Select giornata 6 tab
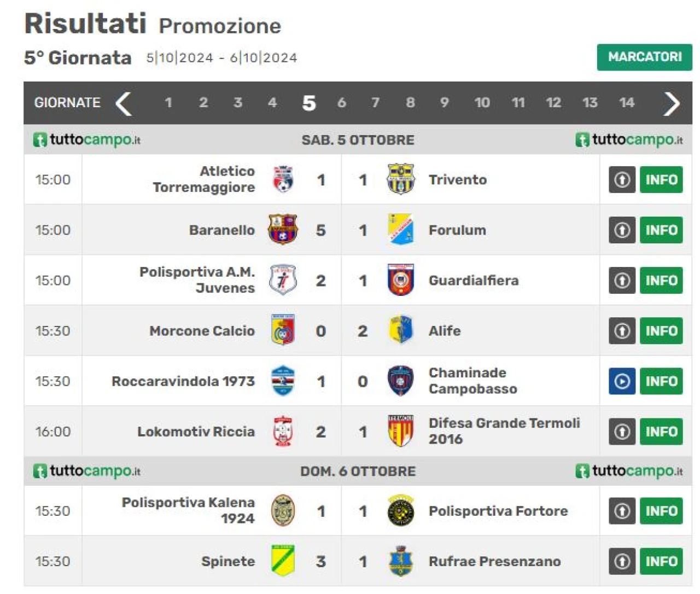 tap(342, 103)
